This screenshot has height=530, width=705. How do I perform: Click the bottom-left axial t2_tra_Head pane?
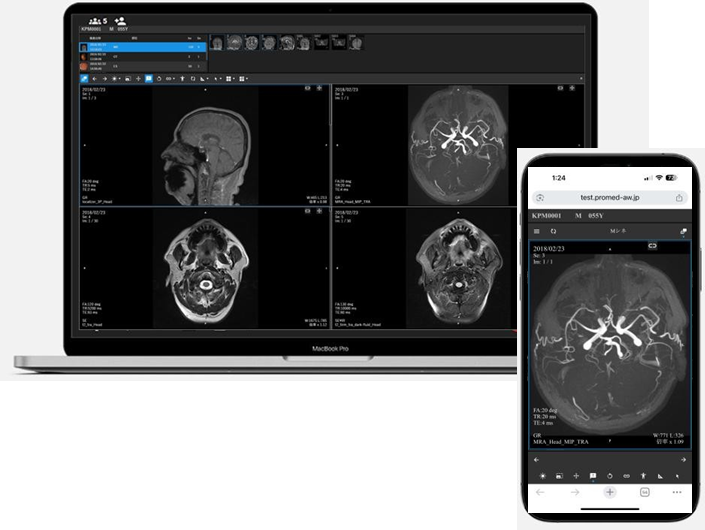[x=205, y=268]
